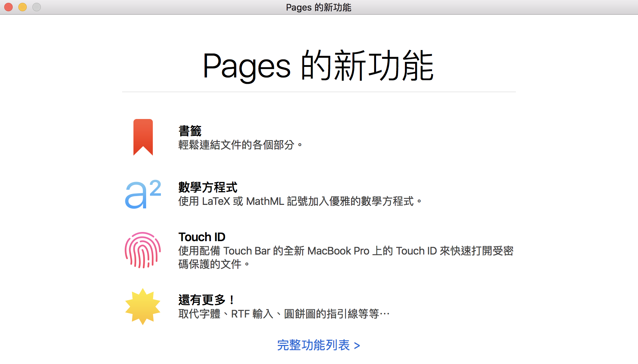Click the title bar text Pages 的新功能
The height and width of the screenshot is (364, 638).
318,7
